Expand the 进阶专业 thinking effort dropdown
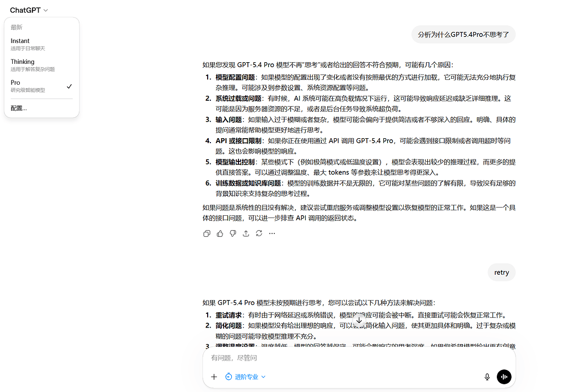 coord(246,377)
